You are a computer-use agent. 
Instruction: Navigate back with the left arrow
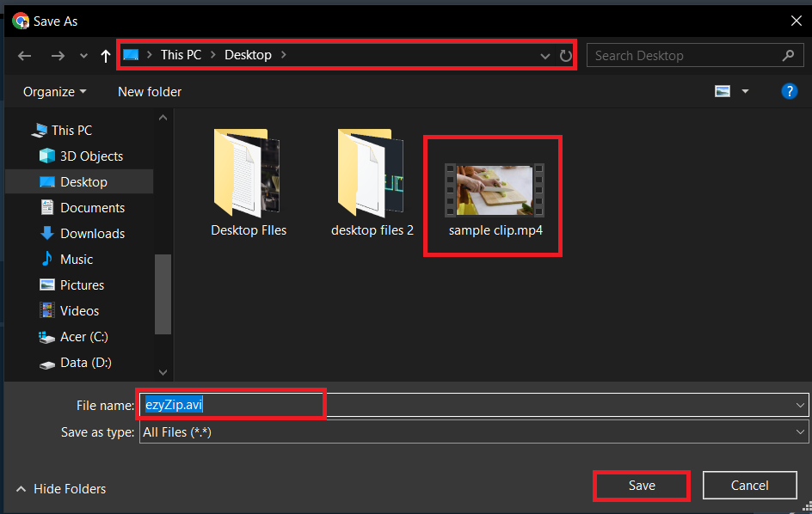[x=24, y=55]
